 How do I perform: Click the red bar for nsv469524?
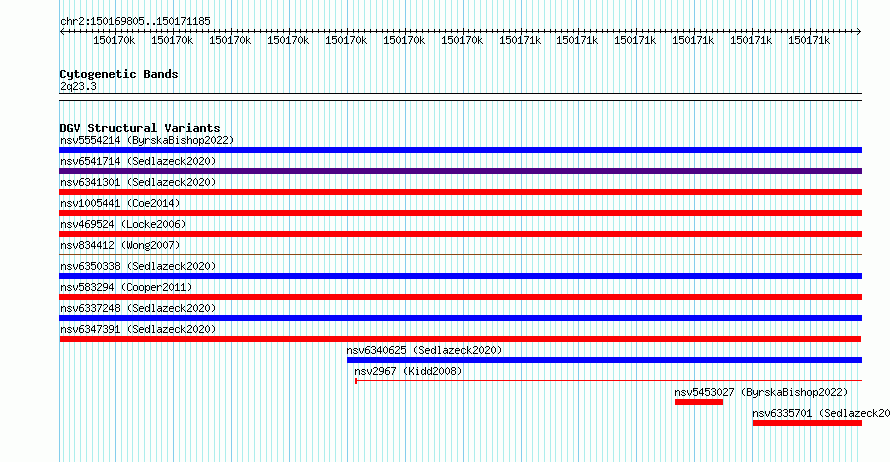(460, 234)
